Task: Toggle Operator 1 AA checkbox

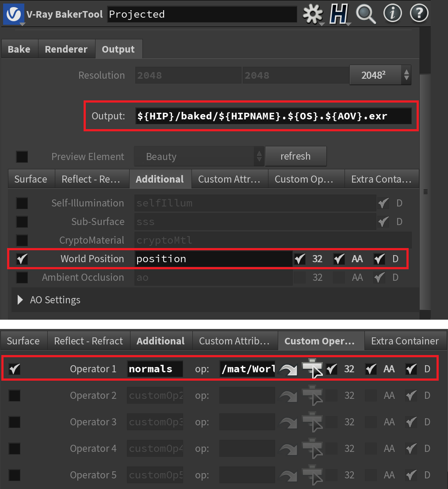Action: [371, 369]
